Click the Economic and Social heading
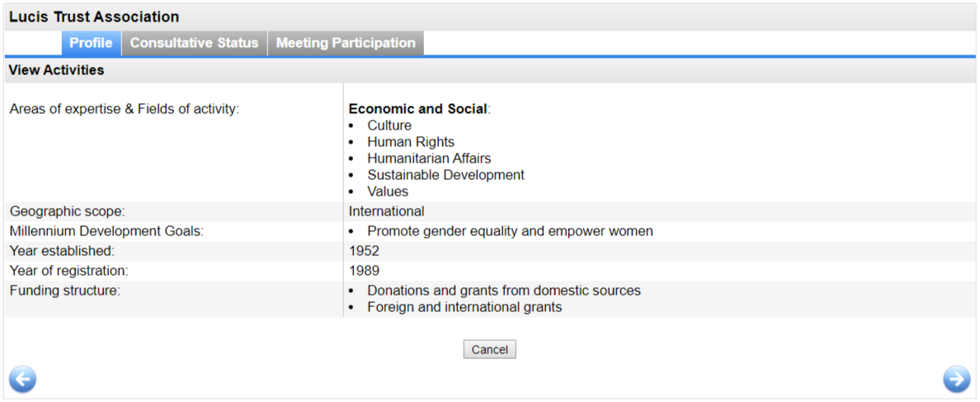 pos(417,109)
